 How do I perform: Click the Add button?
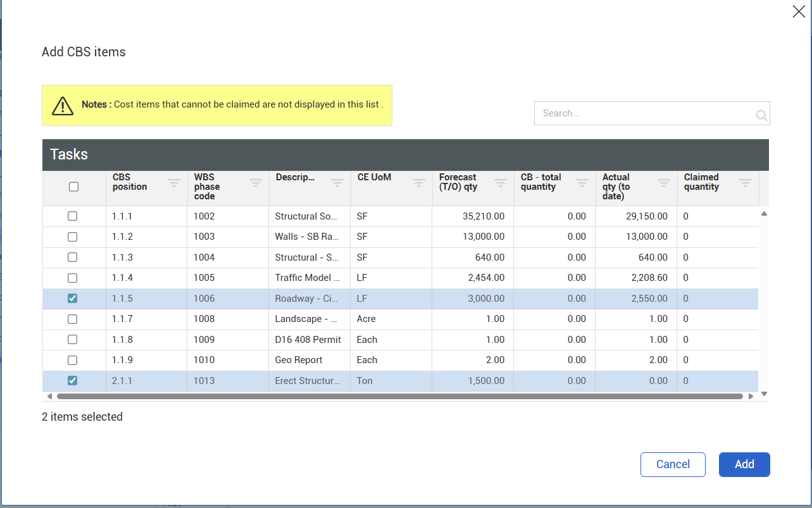(744, 464)
